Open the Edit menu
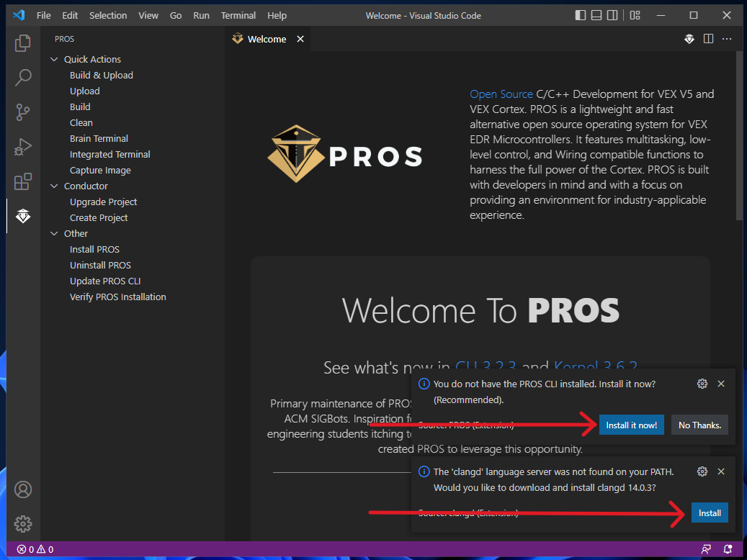The width and height of the screenshot is (747, 560). point(70,15)
